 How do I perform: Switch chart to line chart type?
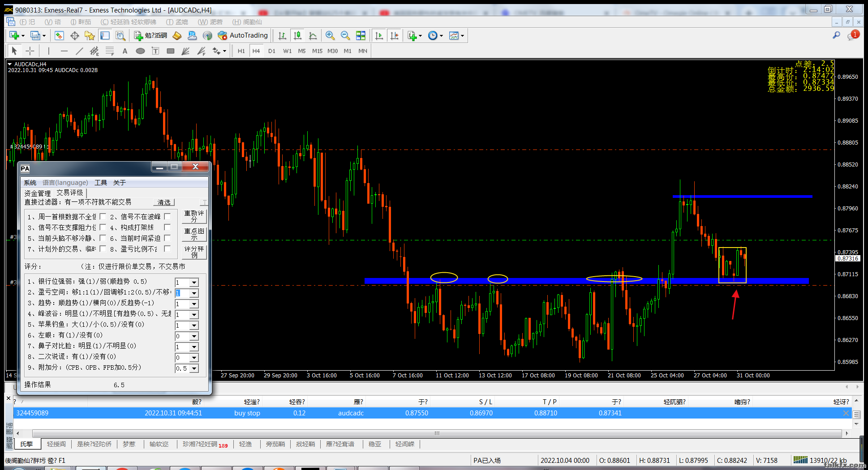click(x=313, y=35)
